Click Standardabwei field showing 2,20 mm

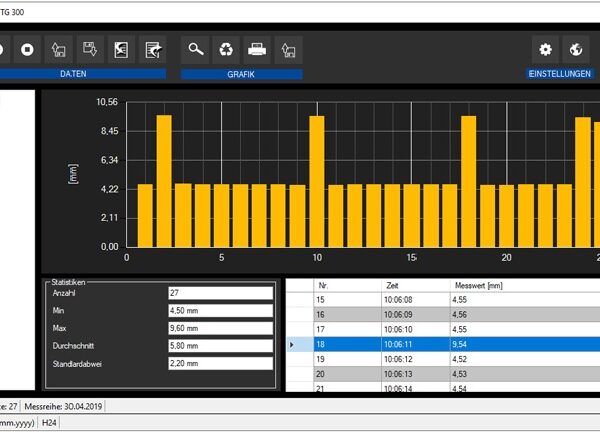coord(220,364)
